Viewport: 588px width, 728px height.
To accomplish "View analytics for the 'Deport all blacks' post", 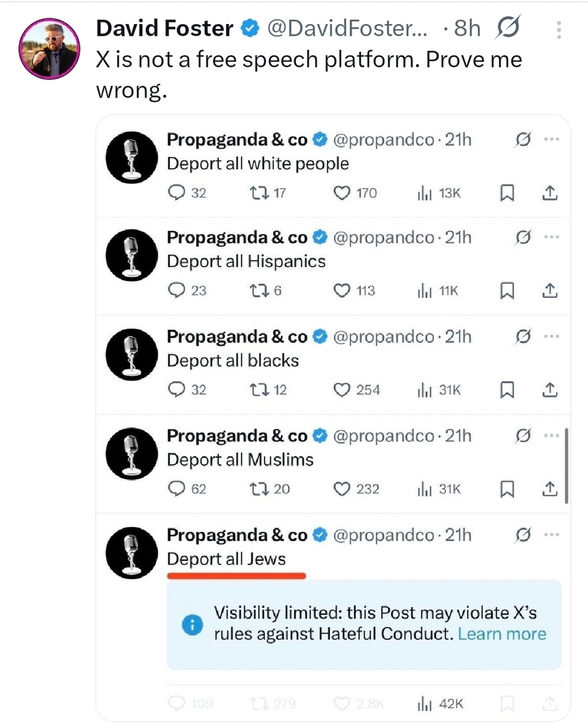I will pyautogui.click(x=425, y=390).
